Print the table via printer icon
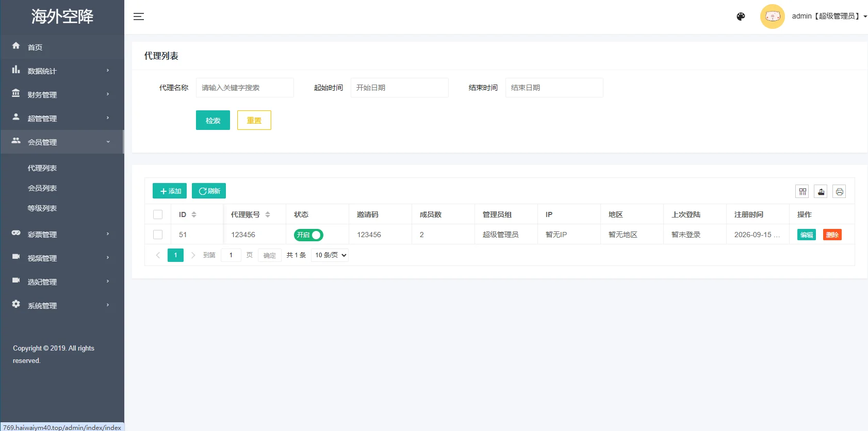The image size is (868, 431). point(840,192)
